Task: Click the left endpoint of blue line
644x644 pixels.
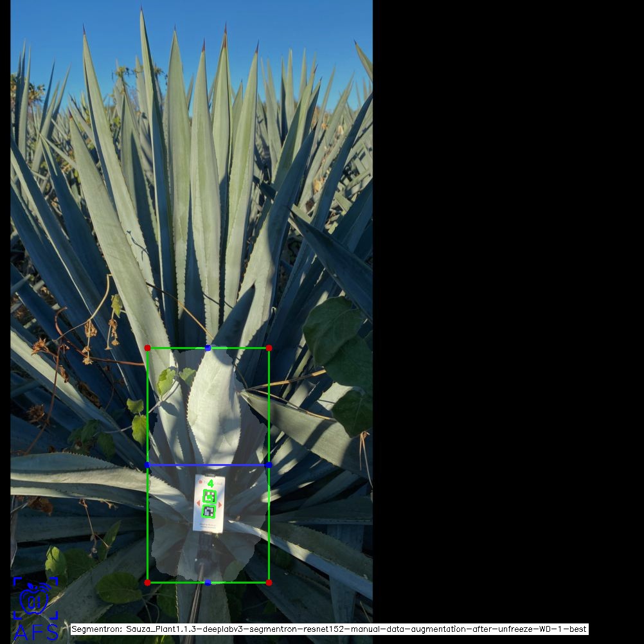Action: point(147,465)
